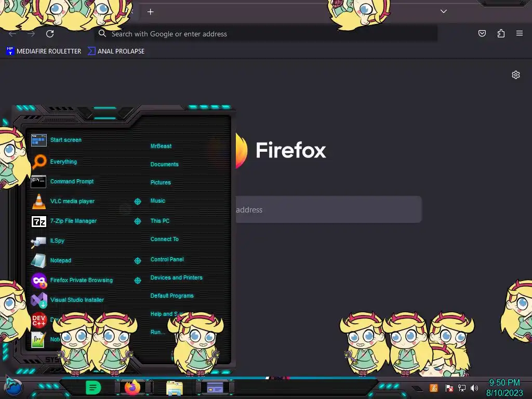Open the Start screen shortcut icon

click(x=38, y=140)
